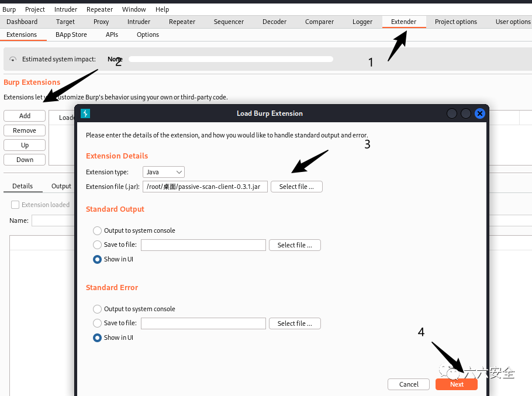Click Select file under Standard Output
The image size is (532, 396).
295,245
